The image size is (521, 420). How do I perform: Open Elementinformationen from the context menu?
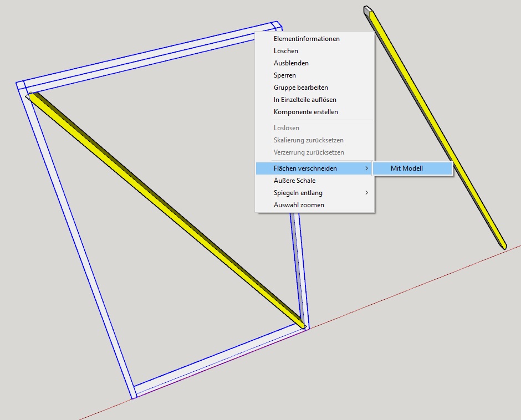click(x=307, y=39)
